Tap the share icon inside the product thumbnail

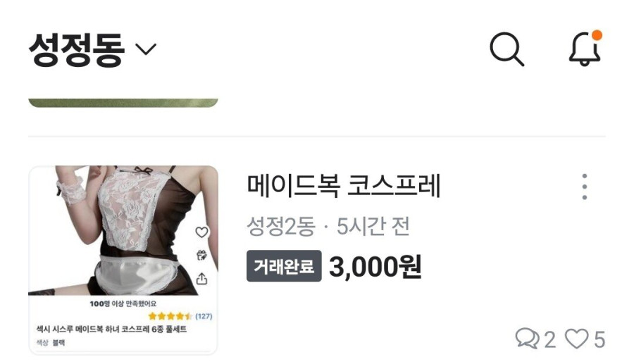point(201,278)
